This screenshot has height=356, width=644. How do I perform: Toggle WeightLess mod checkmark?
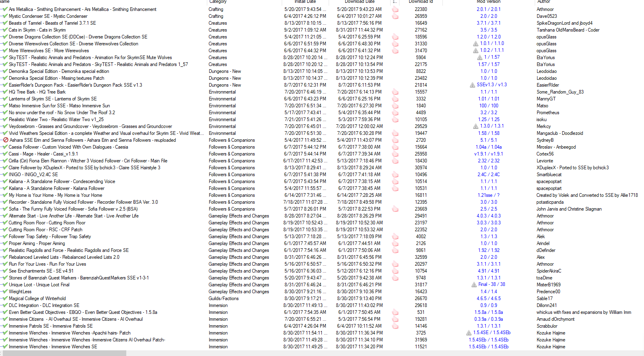point(5,292)
